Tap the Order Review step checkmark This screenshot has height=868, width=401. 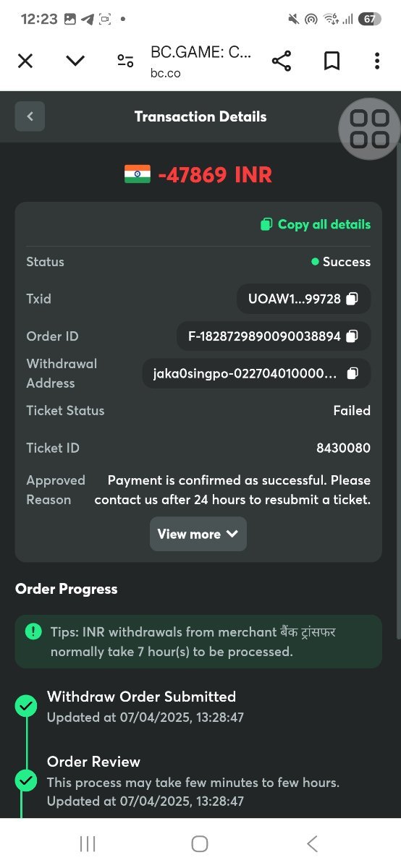point(26,780)
